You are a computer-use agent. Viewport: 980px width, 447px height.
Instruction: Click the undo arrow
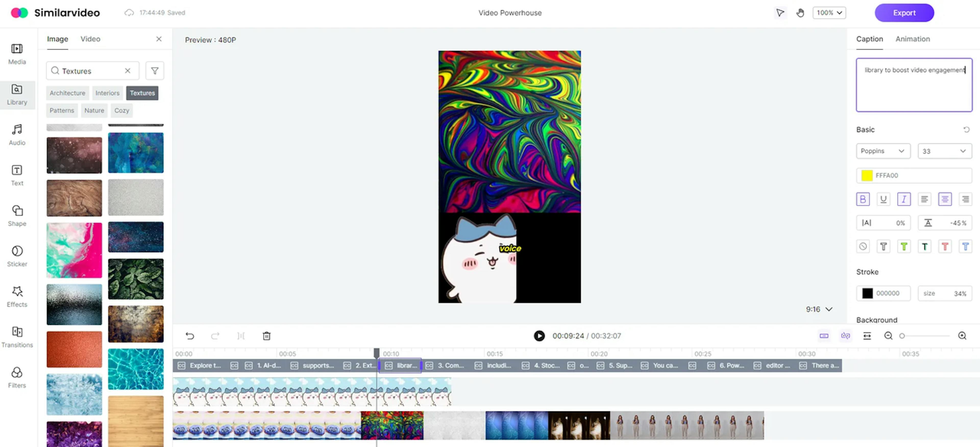pyautogui.click(x=190, y=336)
